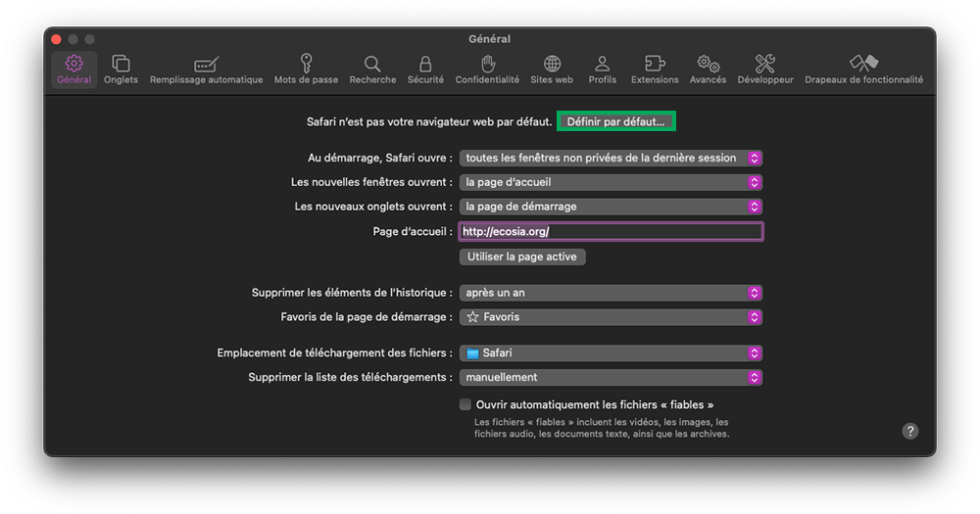Image resolution: width=980 pixels, height=514 pixels.
Task: Click Utiliser la page active button
Action: (x=522, y=257)
